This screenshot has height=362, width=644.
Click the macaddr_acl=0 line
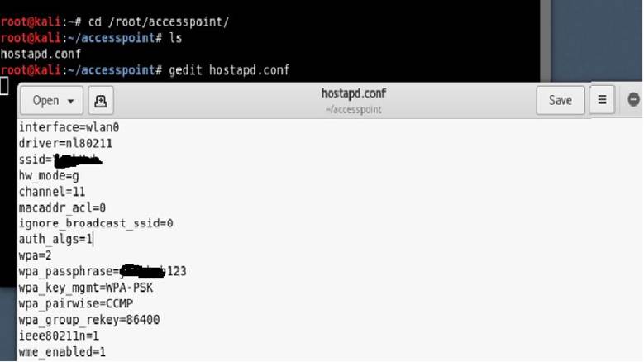click(x=63, y=208)
